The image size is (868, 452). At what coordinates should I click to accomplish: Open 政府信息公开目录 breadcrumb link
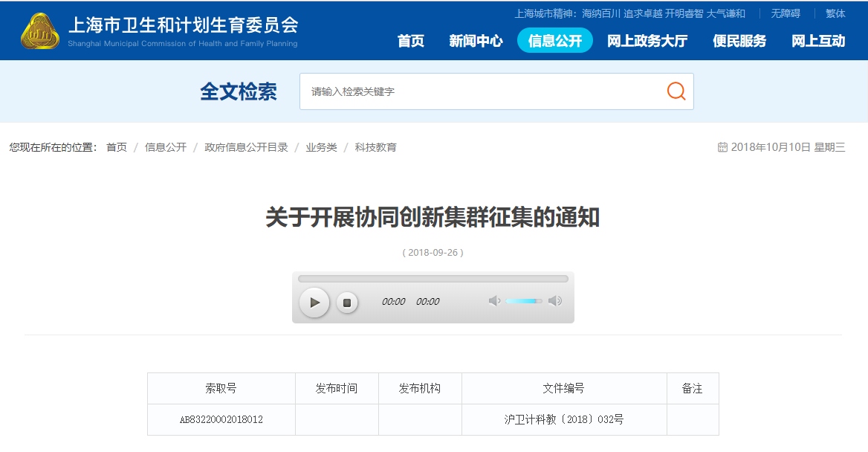(246, 147)
